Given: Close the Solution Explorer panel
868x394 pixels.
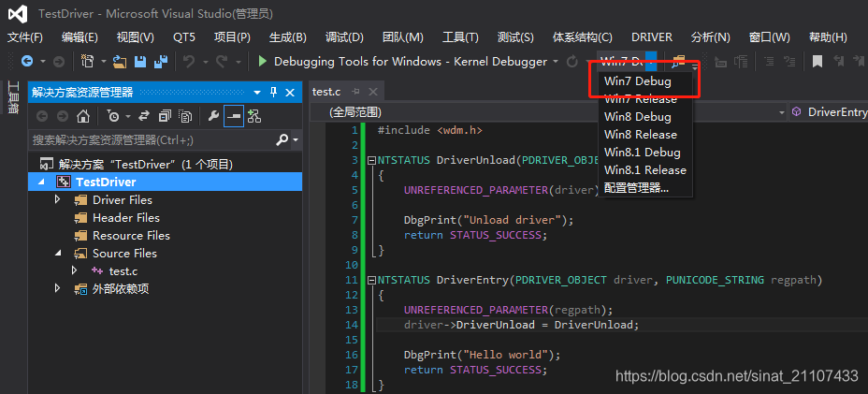Looking at the screenshot, I should click(x=290, y=92).
